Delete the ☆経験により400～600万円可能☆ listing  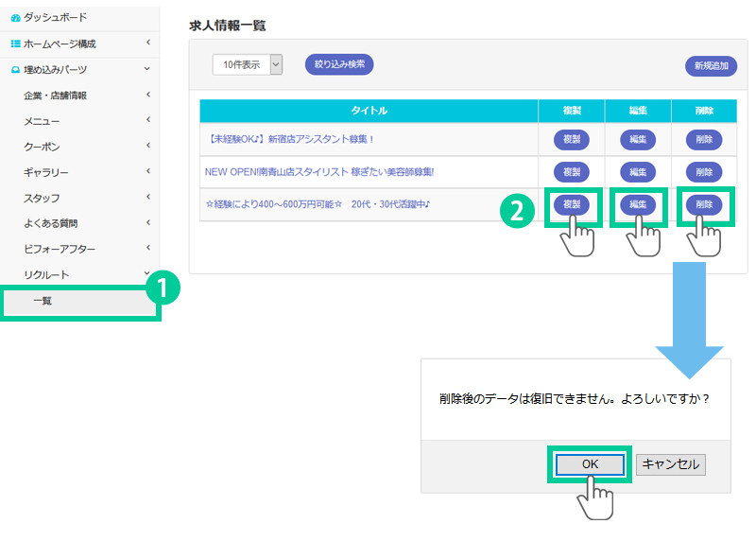[704, 204]
